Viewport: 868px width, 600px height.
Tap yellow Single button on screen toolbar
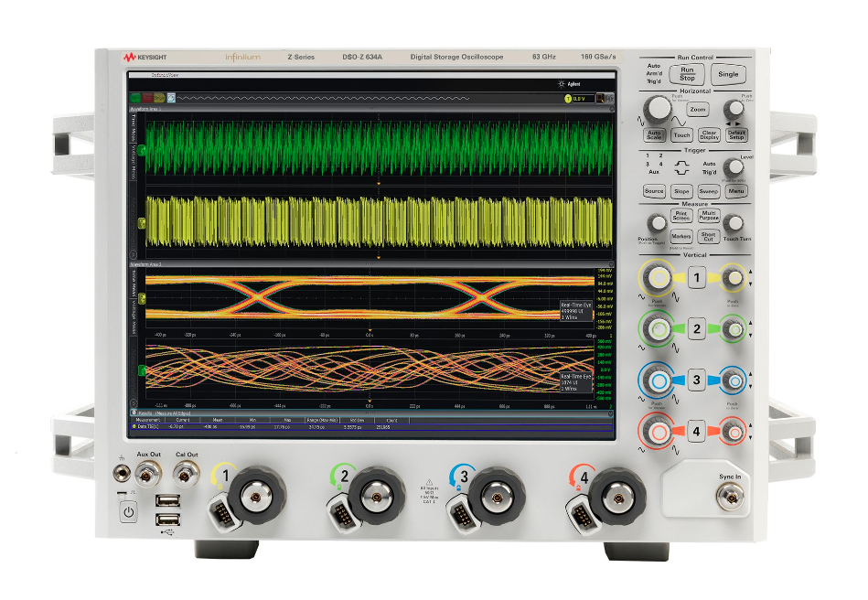click(x=159, y=98)
